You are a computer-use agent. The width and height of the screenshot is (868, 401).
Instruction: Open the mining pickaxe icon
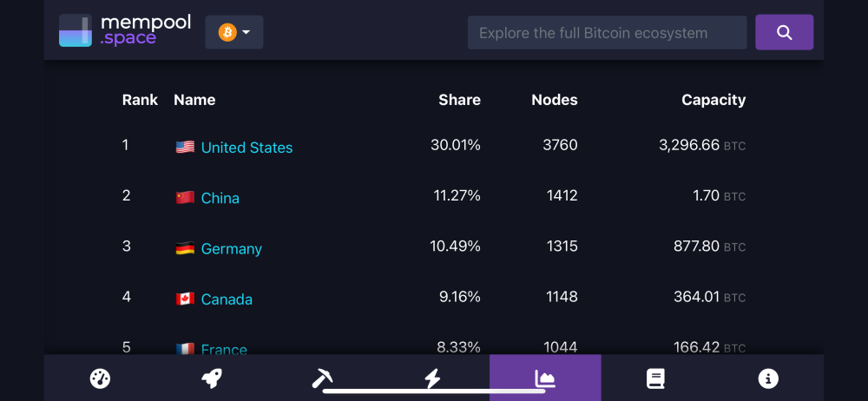(x=323, y=378)
